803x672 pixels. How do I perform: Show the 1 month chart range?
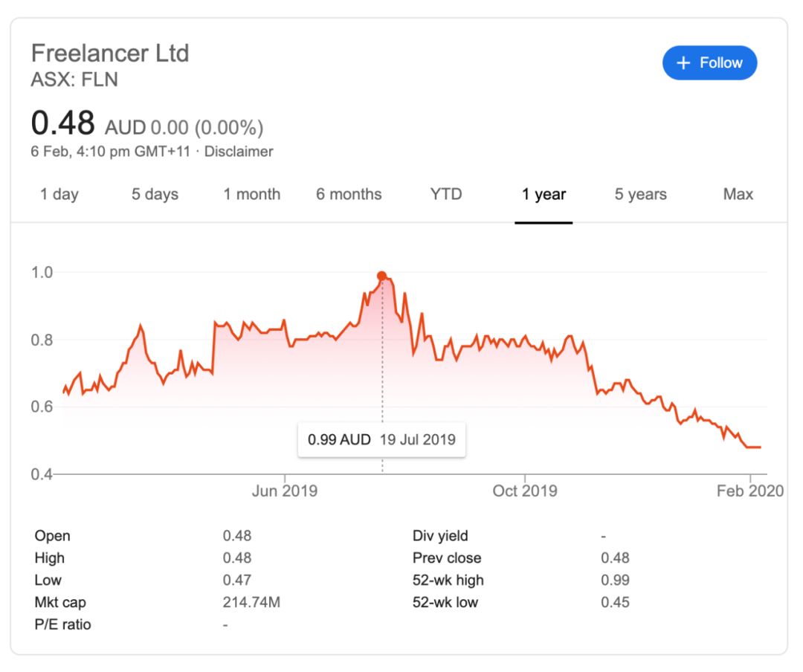point(252,195)
